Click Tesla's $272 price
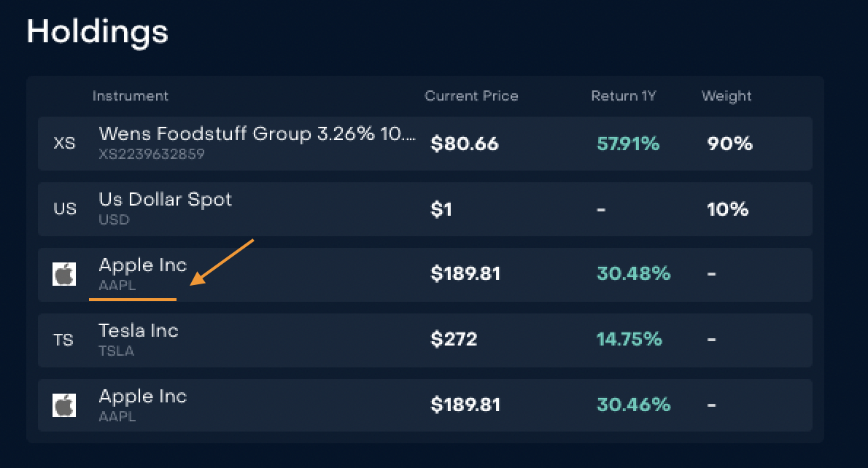This screenshot has width=868, height=468. pyautogui.click(x=454, y=340)
